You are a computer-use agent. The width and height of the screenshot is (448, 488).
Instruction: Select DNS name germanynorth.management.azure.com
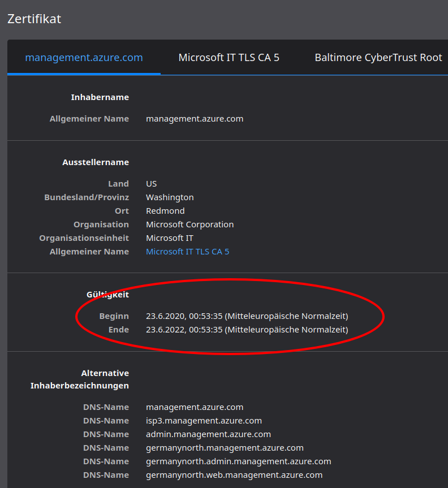(225, 448)
